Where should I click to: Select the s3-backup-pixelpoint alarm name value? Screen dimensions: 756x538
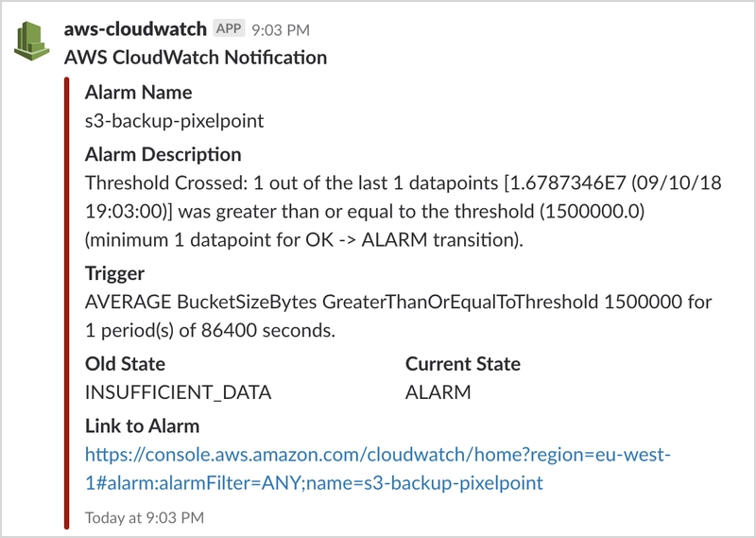coord(174,121)
